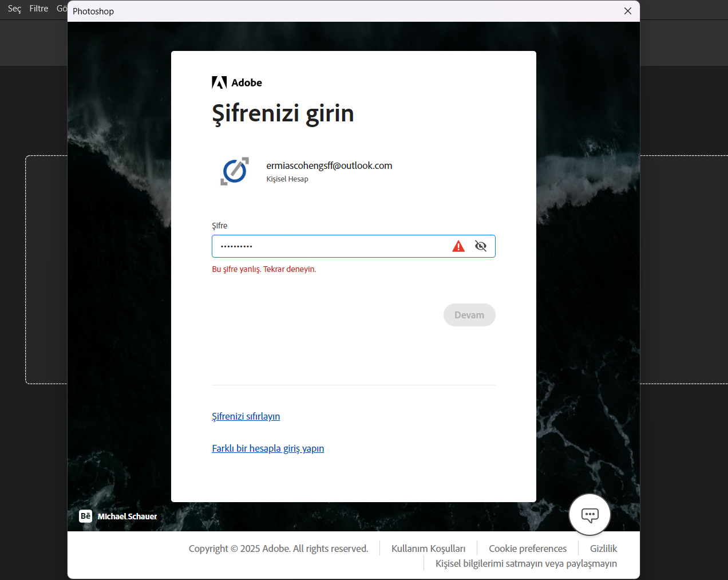Click the account avatar icon
Viewport: 728px width, 580px height.
point(235,171)
